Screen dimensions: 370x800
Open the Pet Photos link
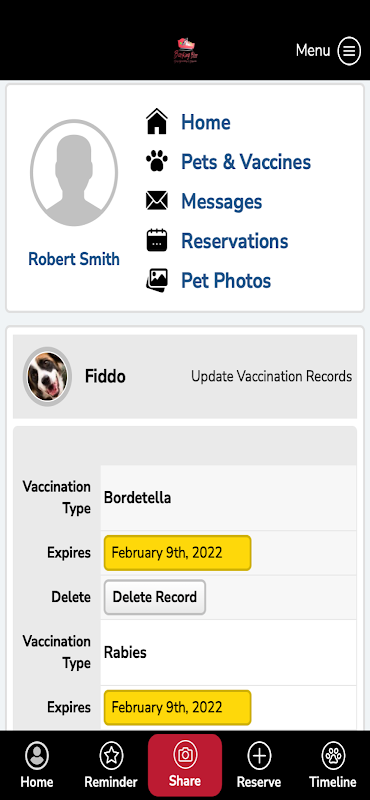226,280
